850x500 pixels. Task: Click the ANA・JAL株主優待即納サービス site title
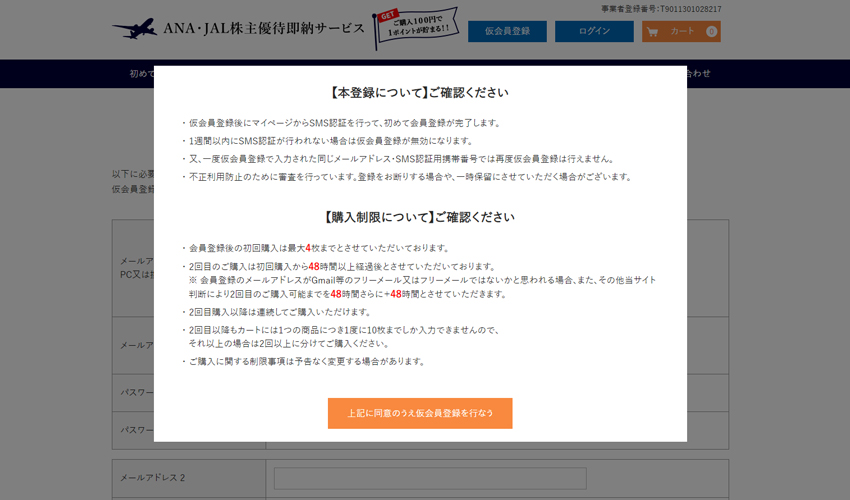coord(264,28)
